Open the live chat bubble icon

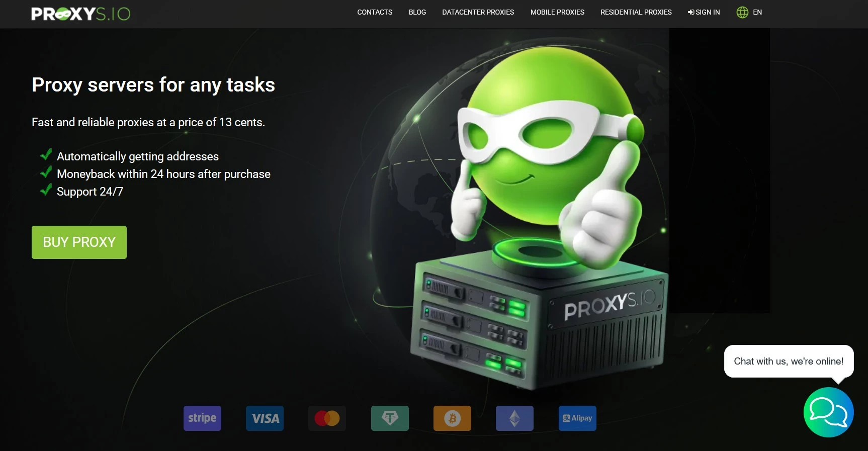pos(828,412)
